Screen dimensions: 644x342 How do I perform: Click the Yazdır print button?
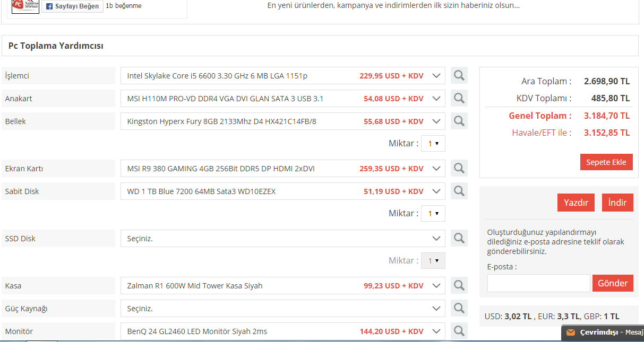(576, 203)
